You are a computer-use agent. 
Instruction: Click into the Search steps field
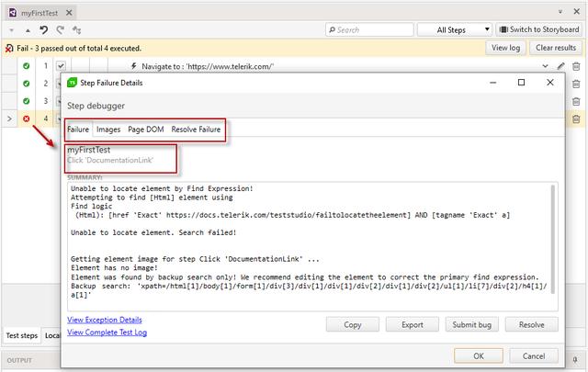tap(369, 29)
